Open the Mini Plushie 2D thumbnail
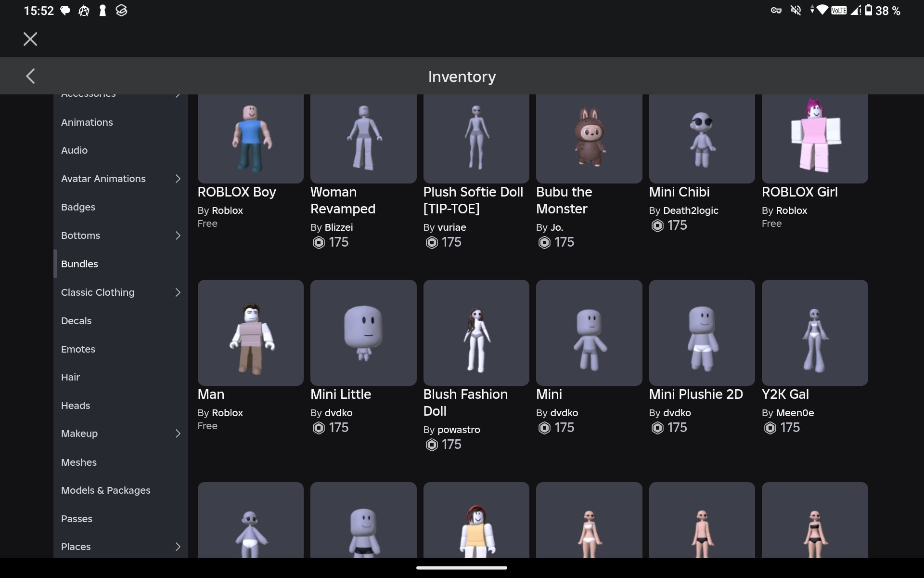The width and height of the screenshot is (924, 578). click(x=702, y=333)
